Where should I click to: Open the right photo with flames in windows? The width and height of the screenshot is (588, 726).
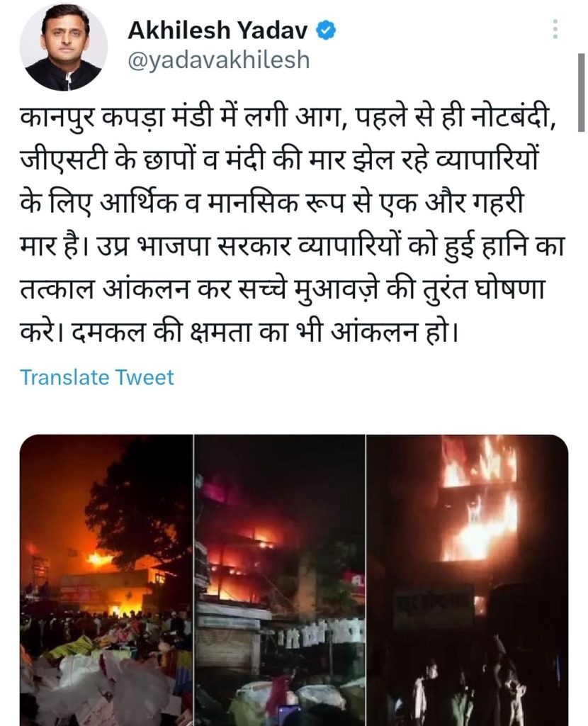click(468, 580)
